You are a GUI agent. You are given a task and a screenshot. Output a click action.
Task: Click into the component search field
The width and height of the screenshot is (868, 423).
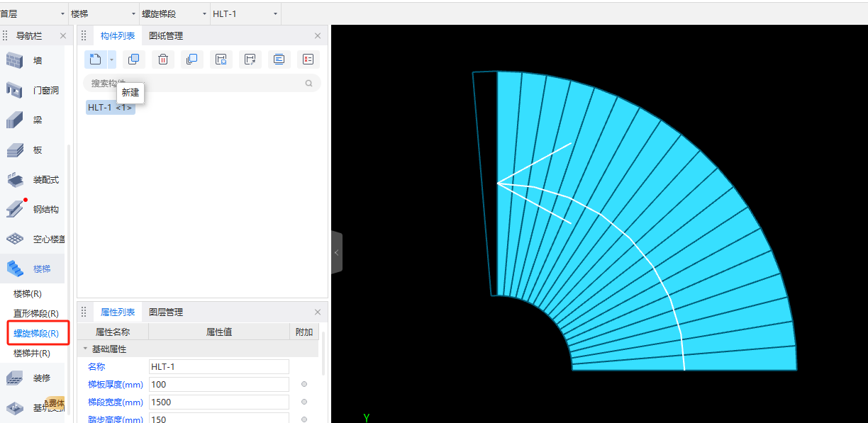coord(202,83)
